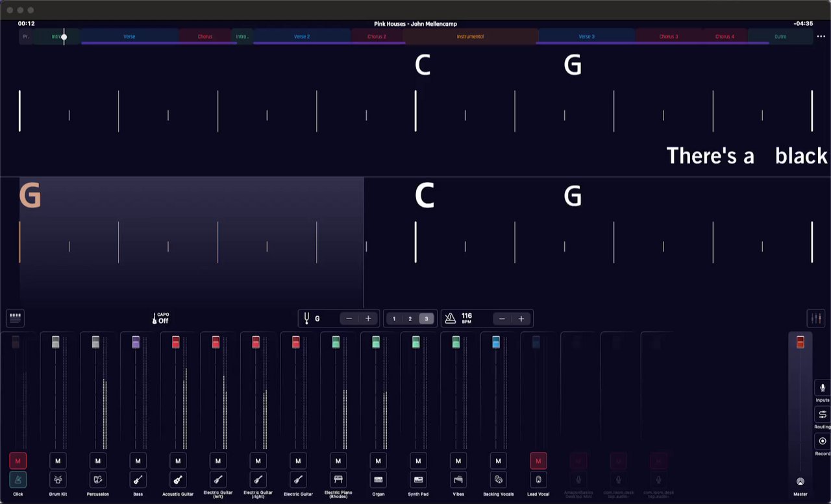Viewport: 831px width, 504px height.
Task: Mute the Vibes track
Action: point(458,461)
